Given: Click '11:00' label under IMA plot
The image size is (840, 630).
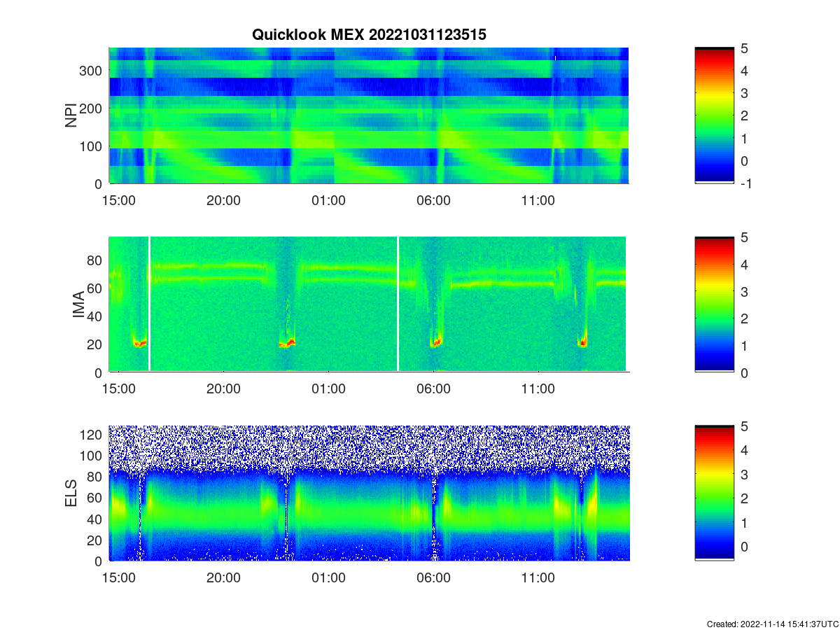Looking at the screenshot, I should pos(538,389).
